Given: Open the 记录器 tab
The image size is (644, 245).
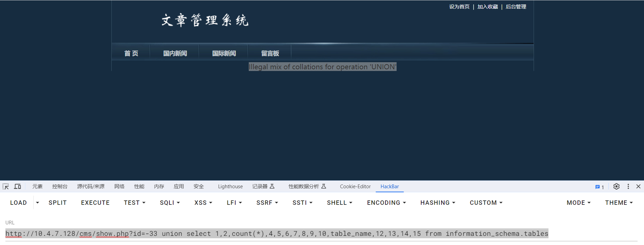Looking at the screenshot, I should point(260,187).
